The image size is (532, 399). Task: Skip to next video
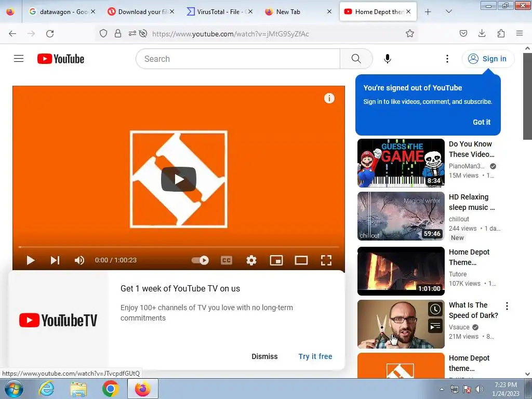[55, 260]
